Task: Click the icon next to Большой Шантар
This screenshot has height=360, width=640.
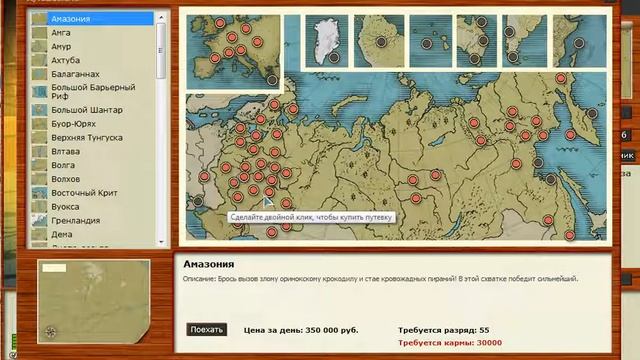Action: (40, 110)
